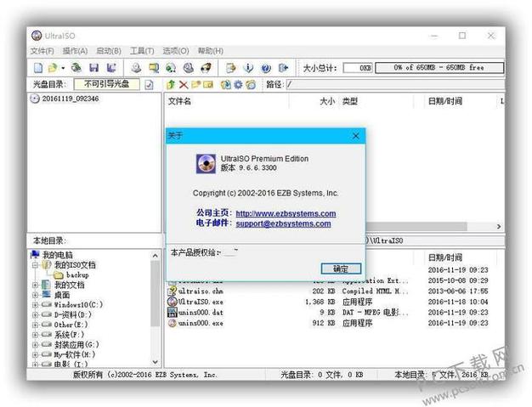Open the 工具(T) menu
The image size is (532, 407).
(142, 51)
